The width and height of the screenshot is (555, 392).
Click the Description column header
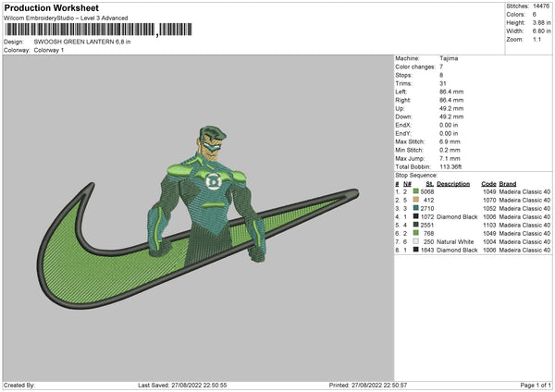pyautogui.click(x=453, y=183)
